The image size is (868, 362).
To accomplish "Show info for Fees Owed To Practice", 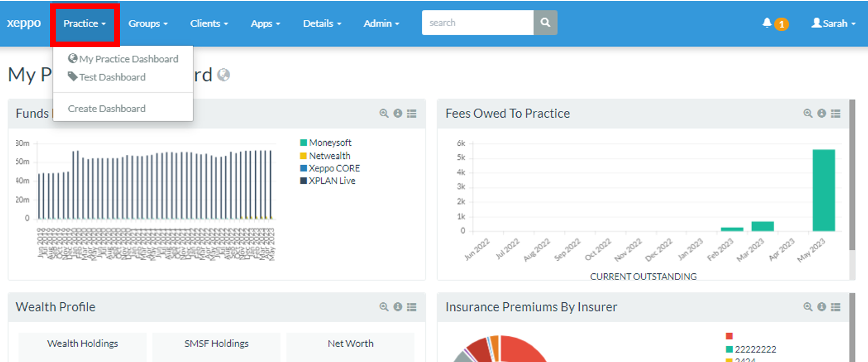I will [821, 114].
